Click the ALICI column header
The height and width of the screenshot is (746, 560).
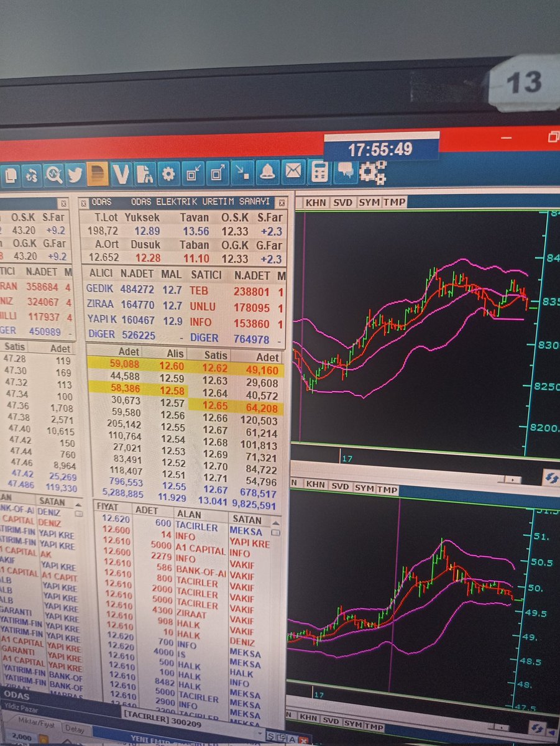[x=101, y=275]
